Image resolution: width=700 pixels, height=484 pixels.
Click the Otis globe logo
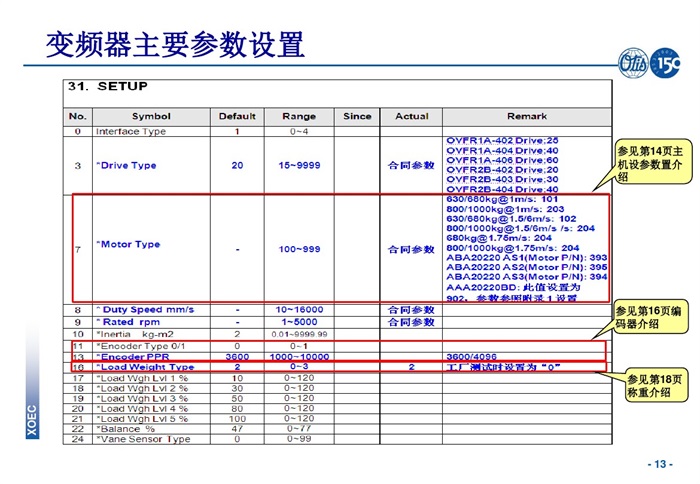tap(633, 63)
